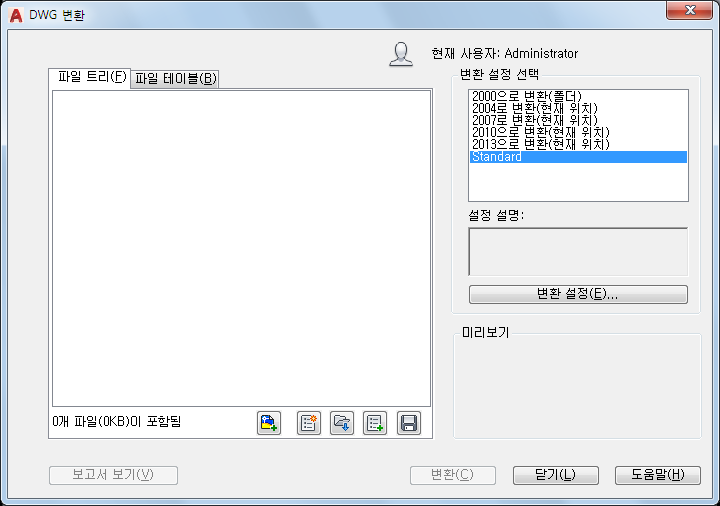Image resolution: width=720 pixels, height=506 pixels.
Task: Close the DWG 변환 window
Action: pos(689,10)
